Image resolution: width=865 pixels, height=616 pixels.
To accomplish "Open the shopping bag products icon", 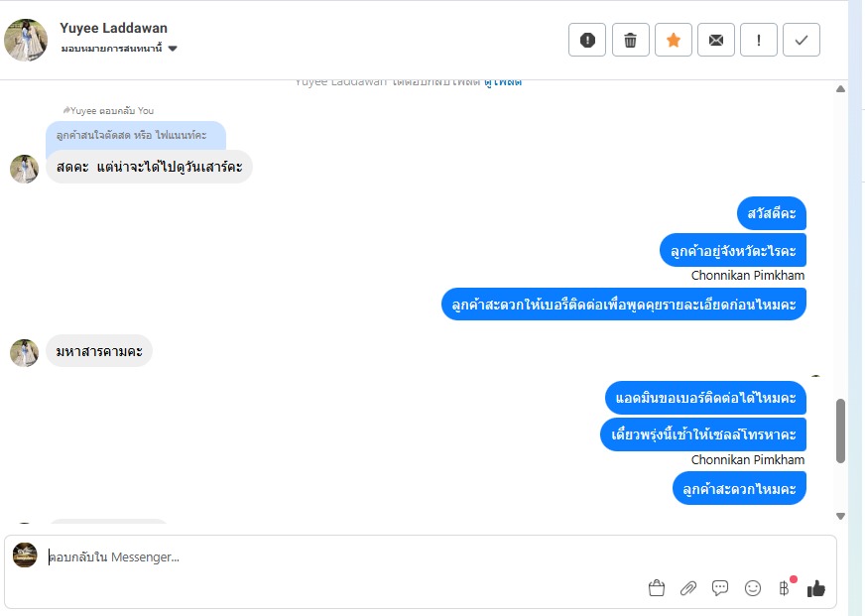I will tap(657, 588).
